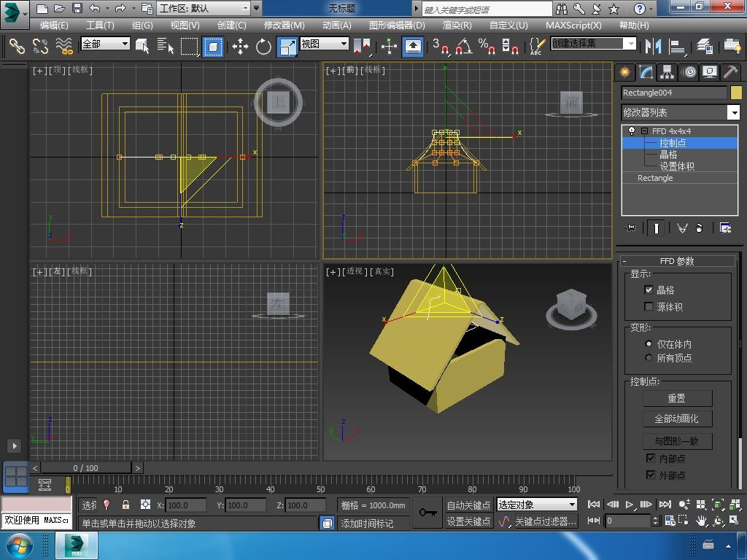Toggle FFD 4x4x4 modifier lightbulb visibility
The image size is (747, 560).
(x=632, y=131)
